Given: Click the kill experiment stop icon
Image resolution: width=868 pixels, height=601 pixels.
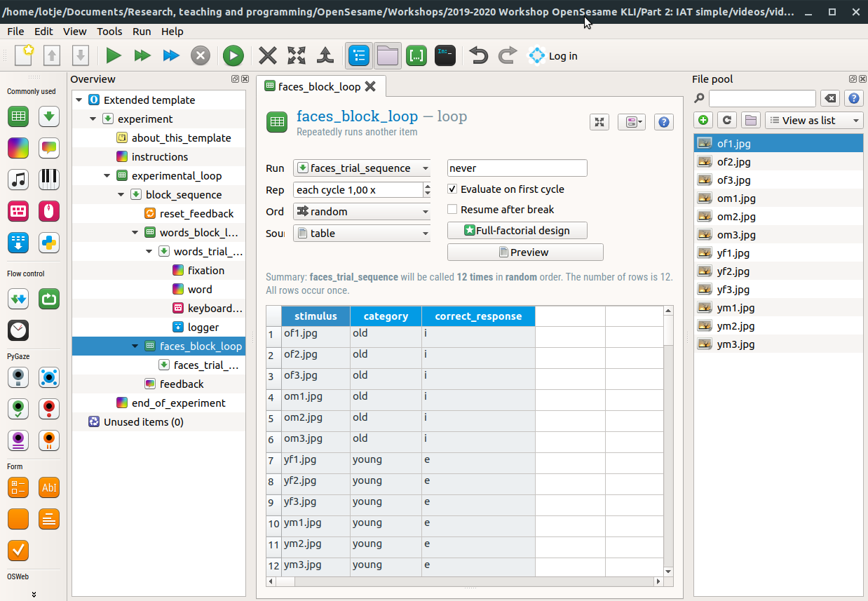Looking at the screenshot, I should click(x=201, y=56).
